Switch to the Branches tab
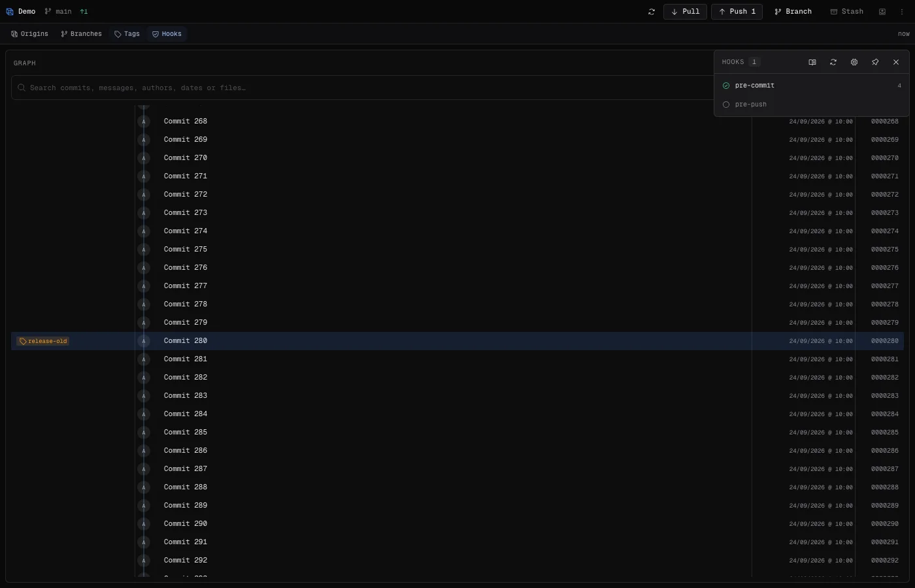 [82, 34]
